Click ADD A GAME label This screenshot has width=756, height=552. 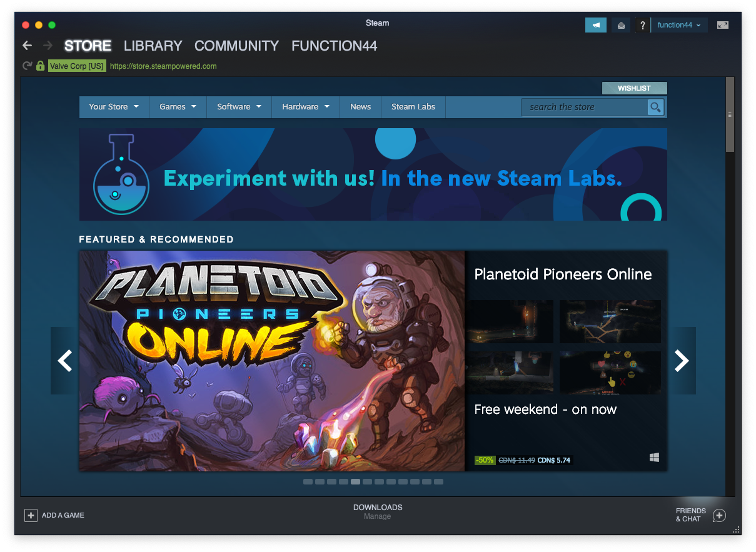pyautogui.click(x=63, y=515)
